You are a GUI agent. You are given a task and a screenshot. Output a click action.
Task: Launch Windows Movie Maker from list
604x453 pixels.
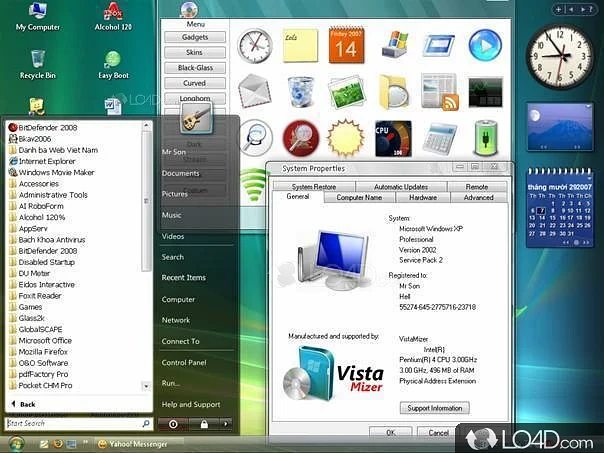tap(56, 172)
